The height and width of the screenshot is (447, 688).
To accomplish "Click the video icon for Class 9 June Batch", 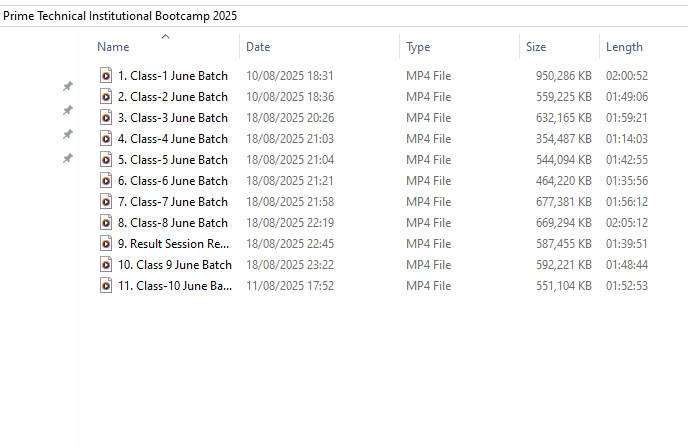I will [106, 265].
